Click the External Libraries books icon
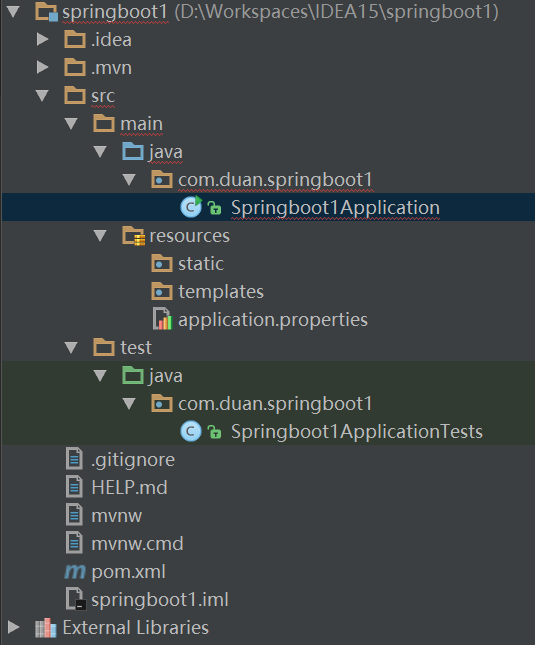This screenshot has width=535, height=645. (x=46, y=627)
